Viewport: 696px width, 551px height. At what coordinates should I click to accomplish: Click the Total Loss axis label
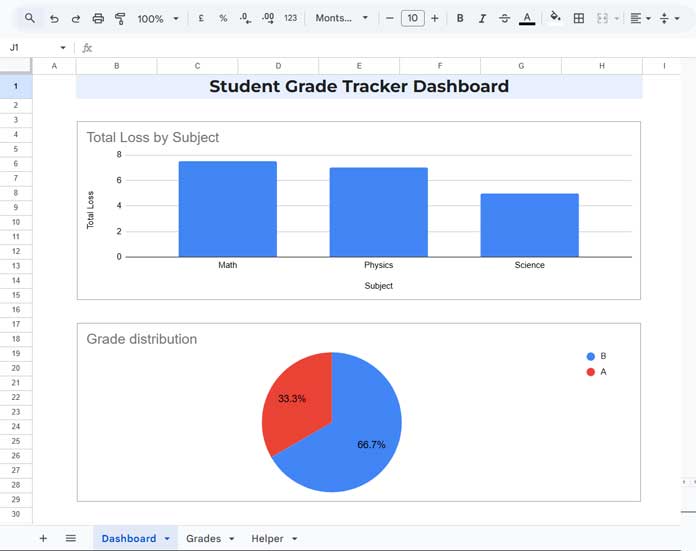click(x=91, y=210)
